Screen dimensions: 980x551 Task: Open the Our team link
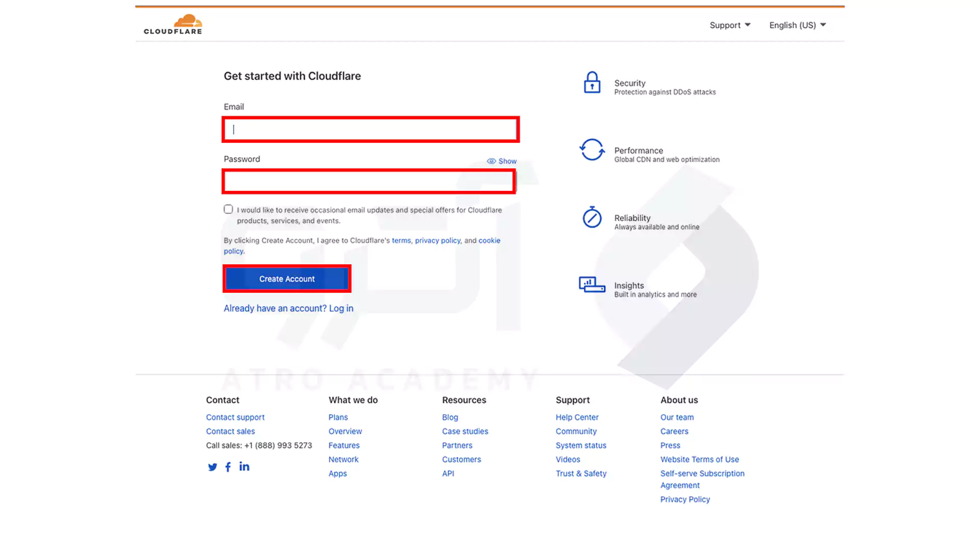677,417
